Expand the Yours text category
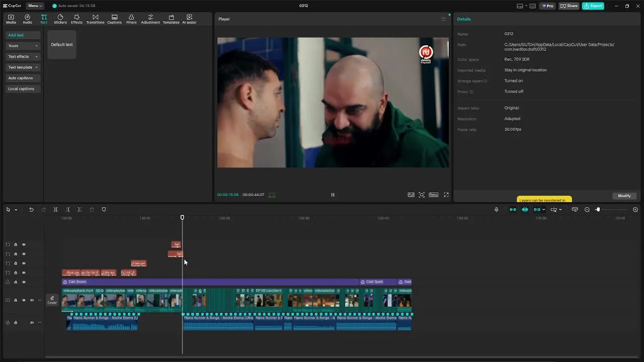 click(x=23, y=46)
